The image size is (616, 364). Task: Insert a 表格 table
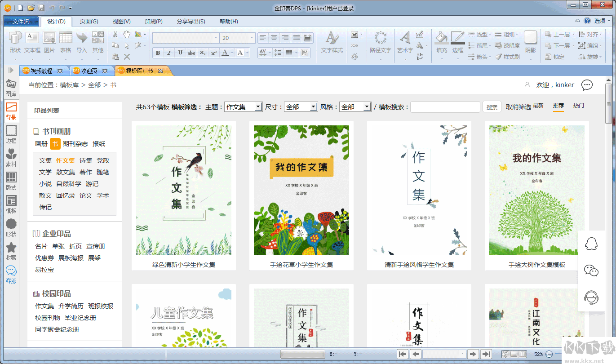66,42
